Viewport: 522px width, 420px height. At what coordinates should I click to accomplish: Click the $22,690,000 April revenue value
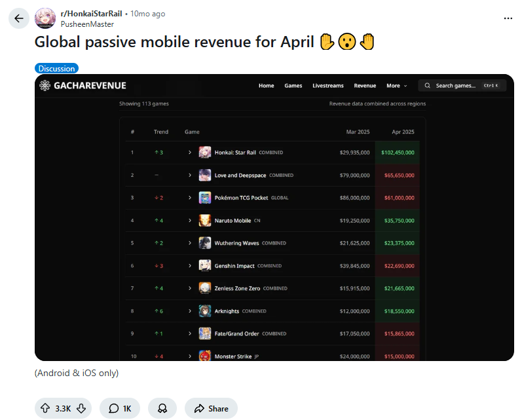tap(400, 266)
